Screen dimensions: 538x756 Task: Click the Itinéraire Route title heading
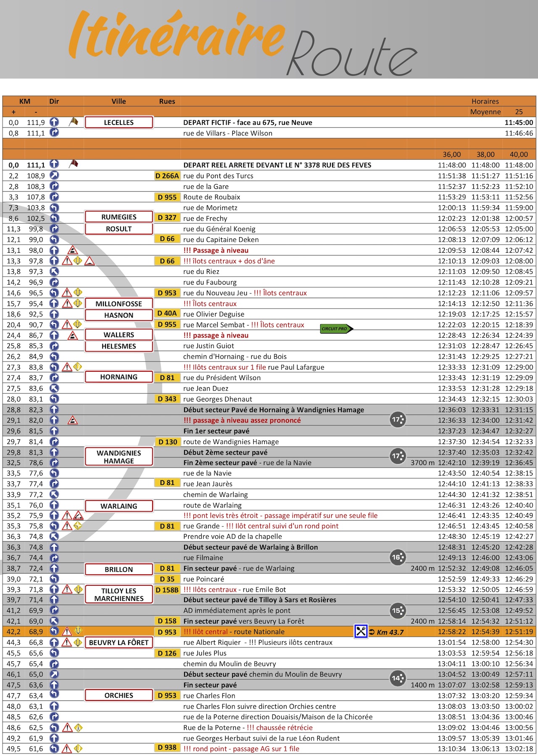coord(243,43)
